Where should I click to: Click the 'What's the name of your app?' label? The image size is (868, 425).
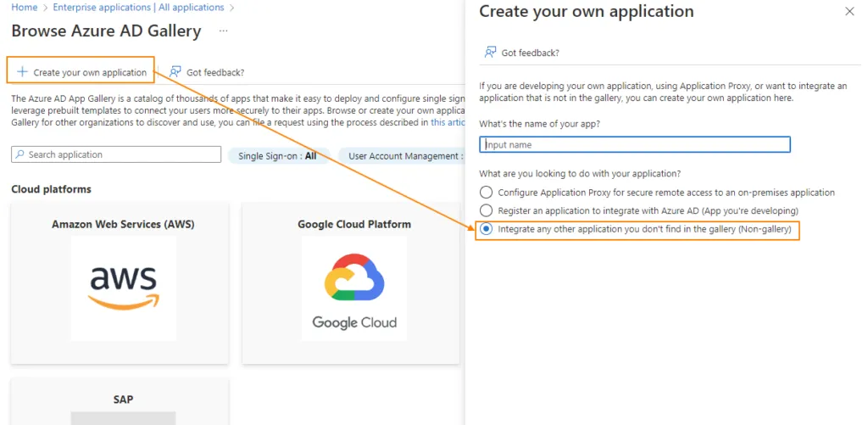[540, 124]
